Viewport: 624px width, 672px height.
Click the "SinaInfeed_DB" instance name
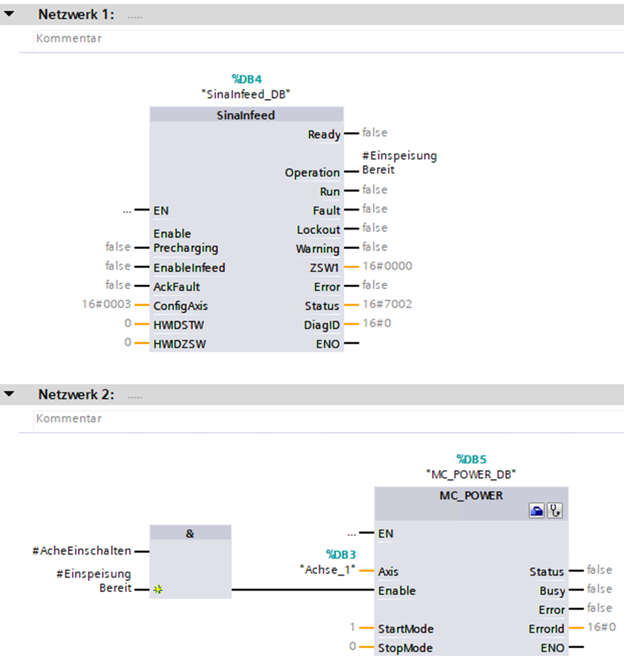246,94
